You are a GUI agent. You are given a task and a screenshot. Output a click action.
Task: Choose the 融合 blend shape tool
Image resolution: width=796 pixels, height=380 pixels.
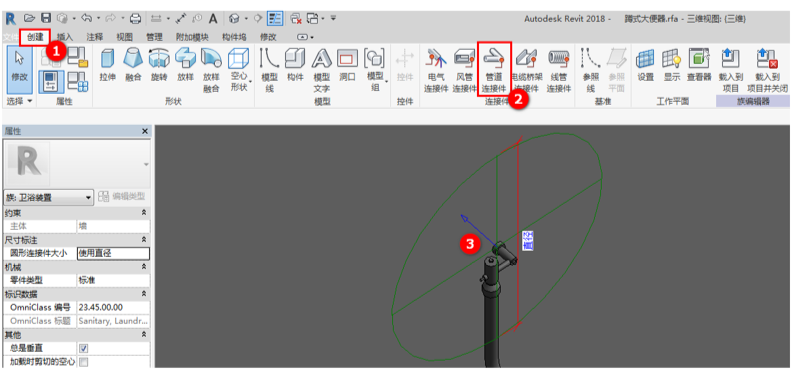[x=132, y=66]
